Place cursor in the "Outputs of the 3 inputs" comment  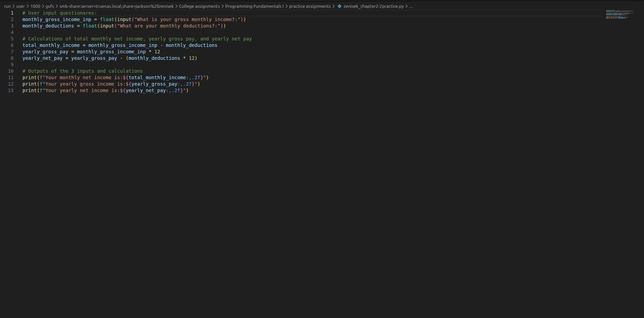pos(82,71)
